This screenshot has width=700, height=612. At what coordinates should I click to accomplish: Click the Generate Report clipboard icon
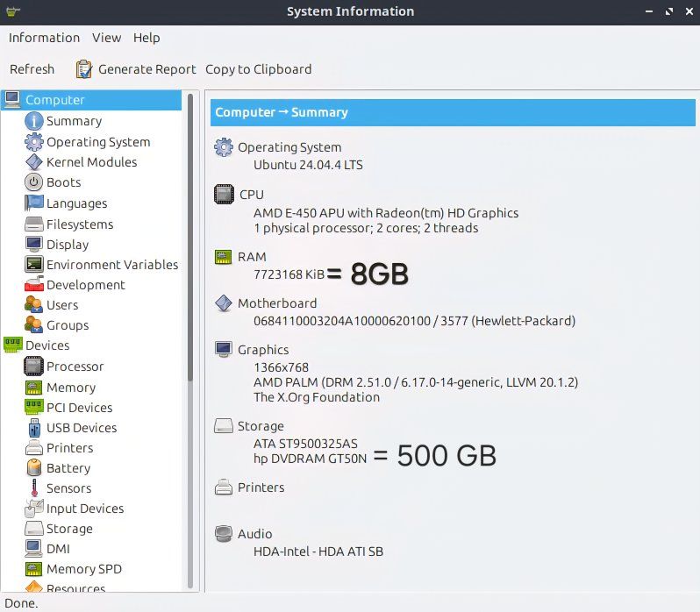[84, 69]
